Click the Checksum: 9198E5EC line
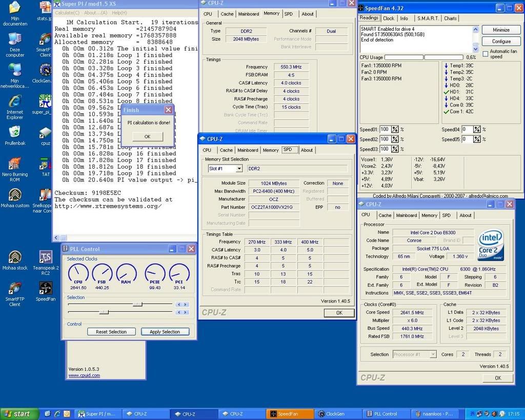 tap(88, 193)
